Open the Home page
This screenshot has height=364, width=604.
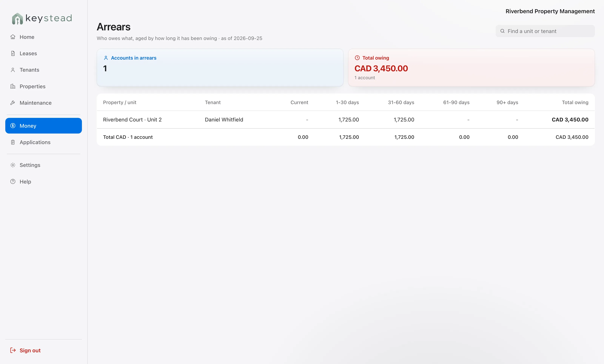point(44,37)
